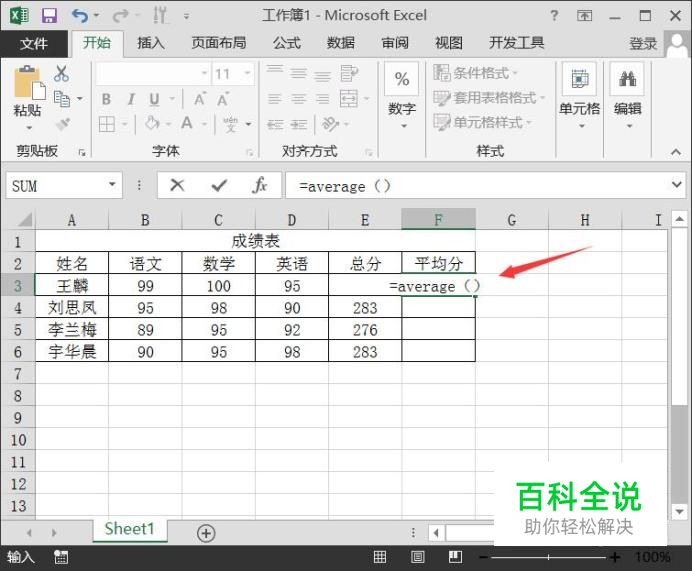Open the 单元格样式 cell styles menu
The height and width of the screenshot is (571, 692).
(x=482, y=122)
